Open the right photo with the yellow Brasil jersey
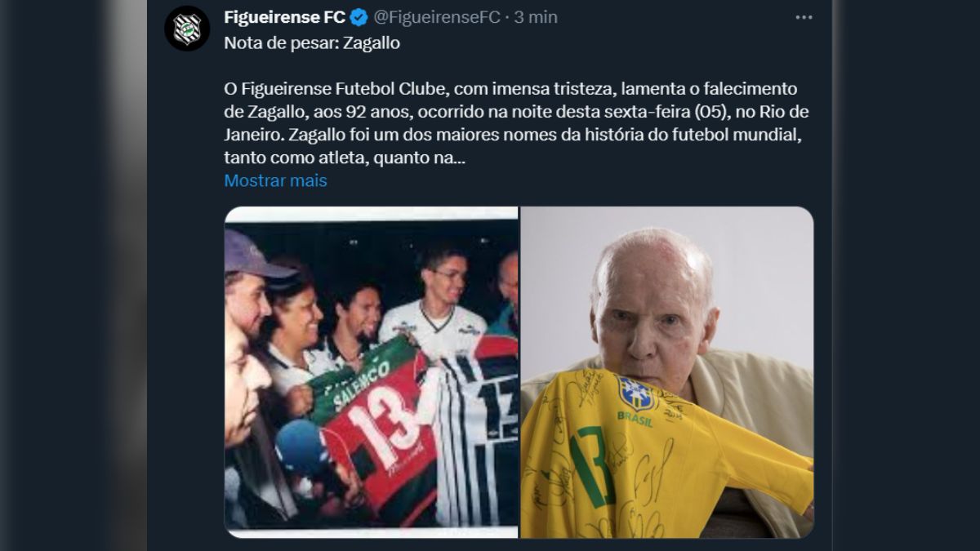 tap(667, 372)
